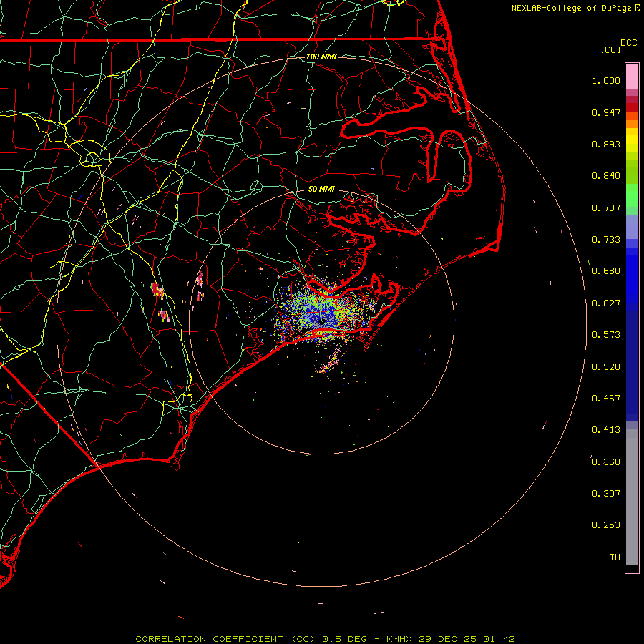Click the 0.520 scale value
This screenshot has width=644, height=644.
click(606, 367)
